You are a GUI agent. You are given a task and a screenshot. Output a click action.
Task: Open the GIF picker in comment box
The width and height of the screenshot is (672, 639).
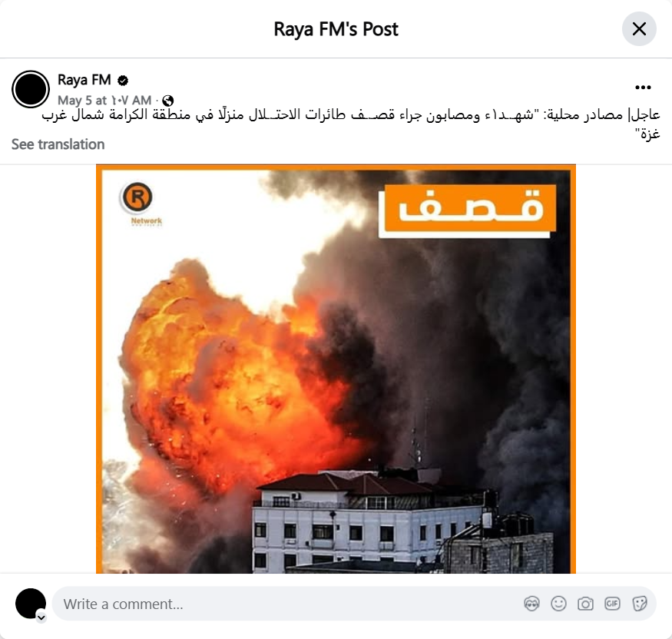coord(612,604)
